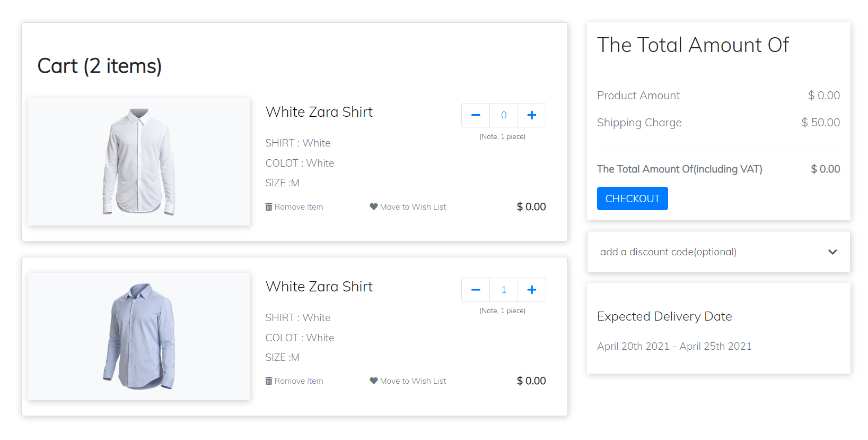Increase quantity of the first shirt

tap(532, 115)
